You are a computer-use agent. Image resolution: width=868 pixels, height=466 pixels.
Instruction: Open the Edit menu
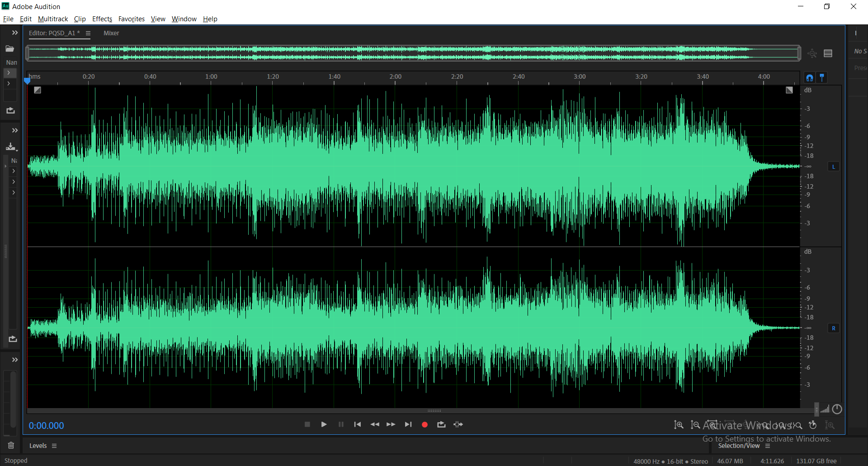(26, 19)
